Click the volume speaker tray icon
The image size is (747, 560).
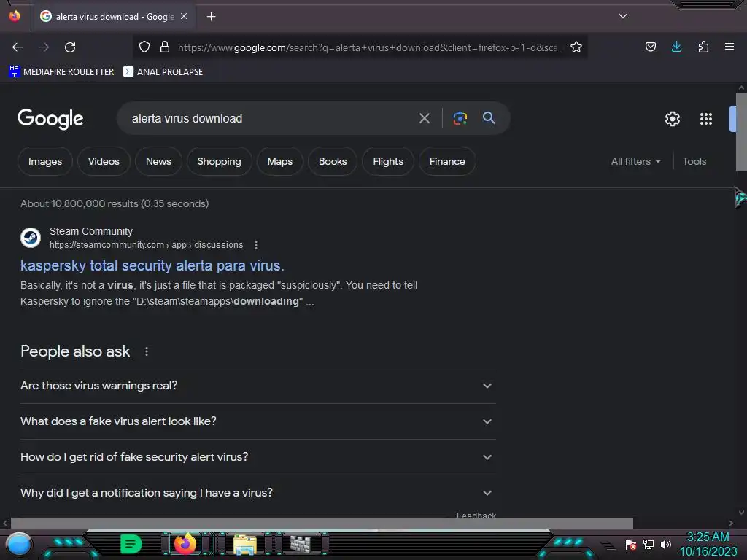(x=665, y=544)
